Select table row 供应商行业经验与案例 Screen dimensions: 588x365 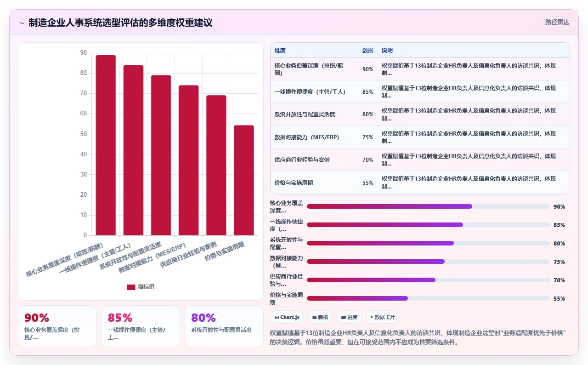(x=420, y=160)
